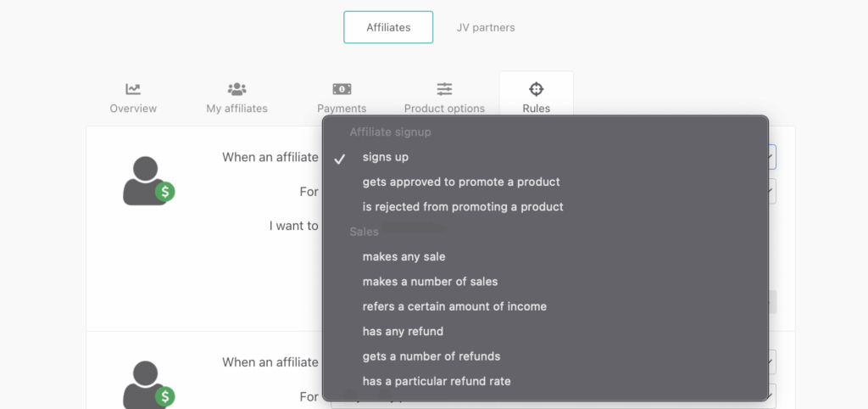Choose 'is rejected from promoting a product'
The height and width of the screenshot is (409, 868).
point(463,206)
